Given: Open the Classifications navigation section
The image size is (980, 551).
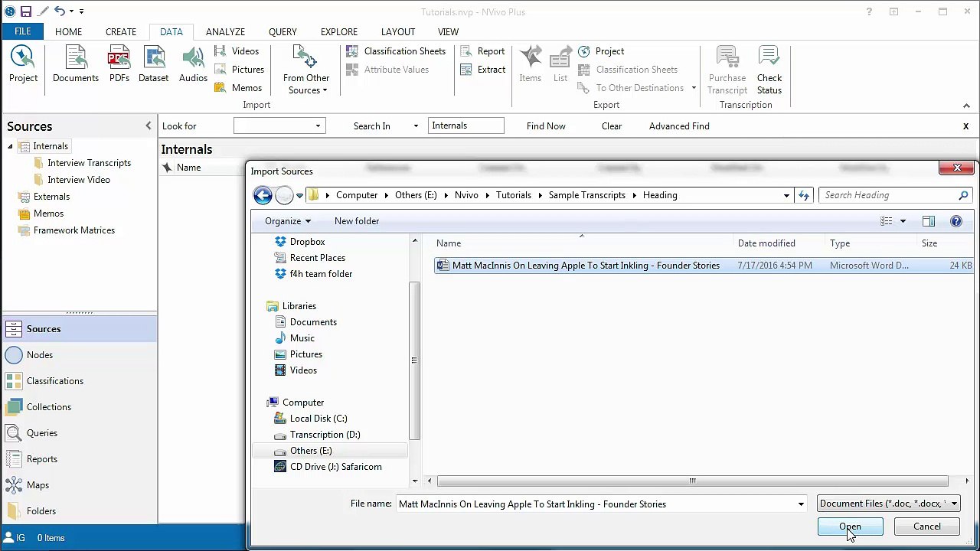Looking at the screenshot, I should [x=79, y=381].
